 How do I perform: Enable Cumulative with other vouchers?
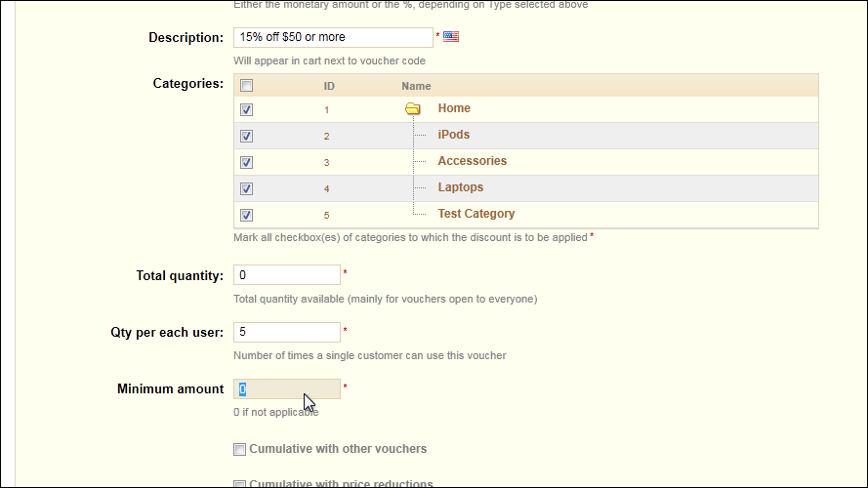239,449
